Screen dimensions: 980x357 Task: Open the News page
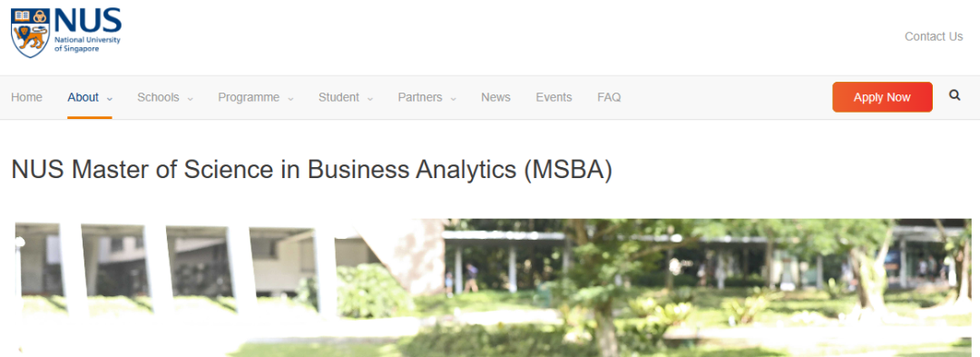pos(495,97)
